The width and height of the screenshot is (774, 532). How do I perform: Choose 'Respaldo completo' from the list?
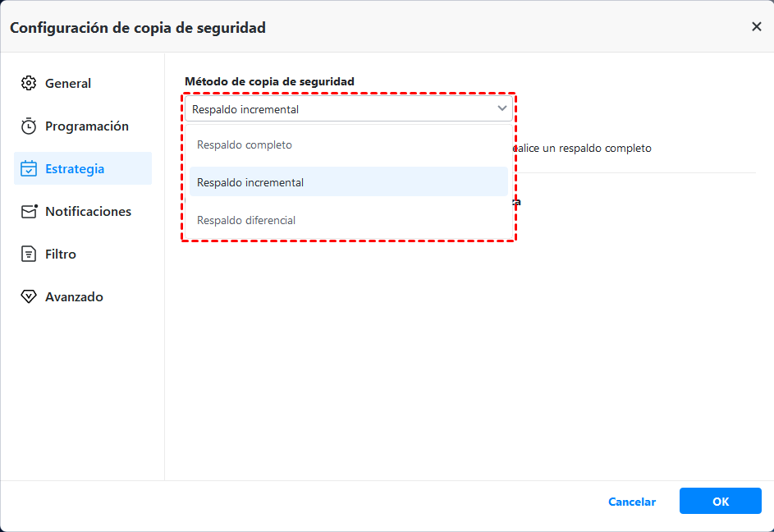point(245,145)
